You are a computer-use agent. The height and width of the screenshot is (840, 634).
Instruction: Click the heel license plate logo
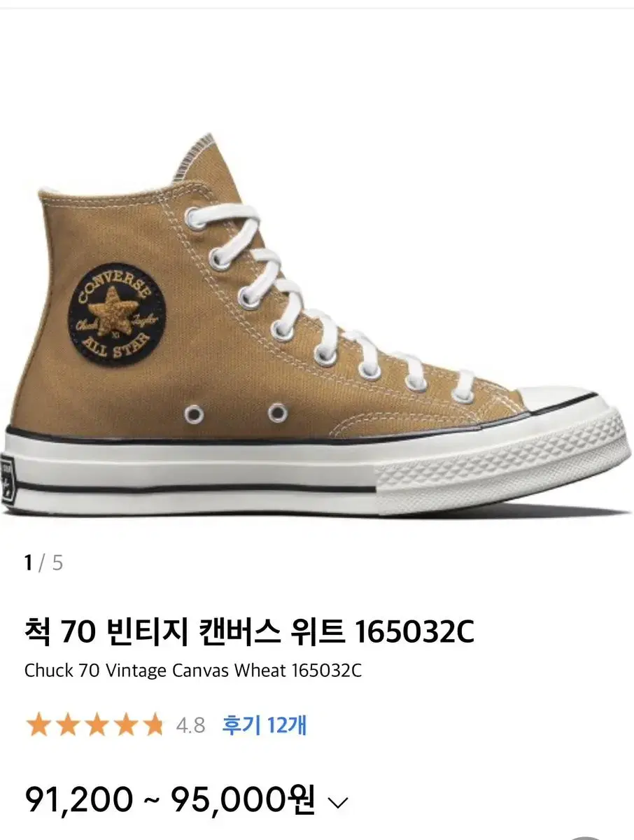pyautogui.click(x=9, y=480)
